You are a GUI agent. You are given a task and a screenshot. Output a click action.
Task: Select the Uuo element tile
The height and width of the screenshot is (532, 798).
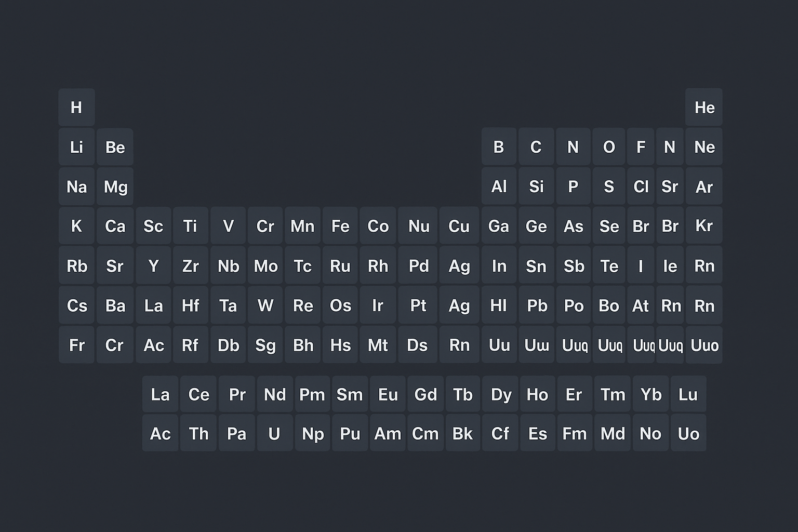704,345
